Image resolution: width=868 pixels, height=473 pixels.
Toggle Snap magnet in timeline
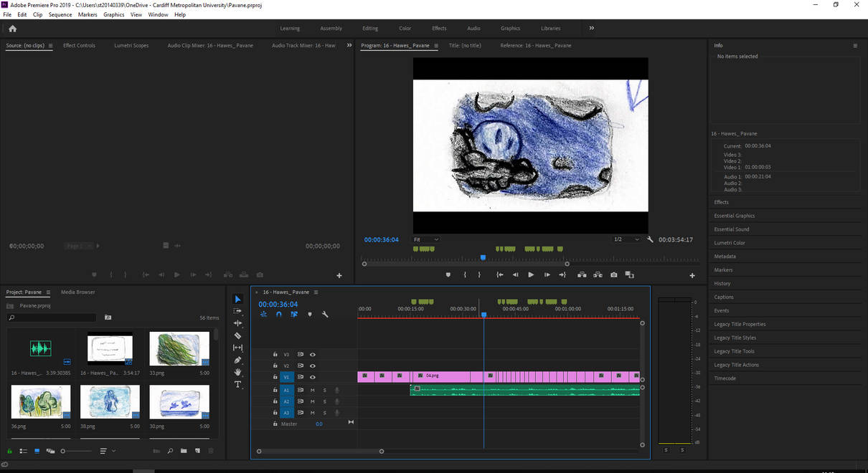[278, 314]
